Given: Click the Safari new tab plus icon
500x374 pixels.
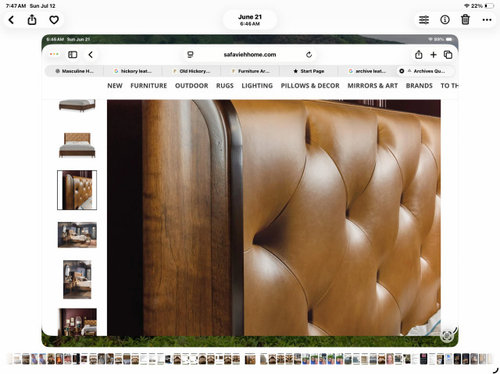Looking at the screenshot, I should (433, 54).
